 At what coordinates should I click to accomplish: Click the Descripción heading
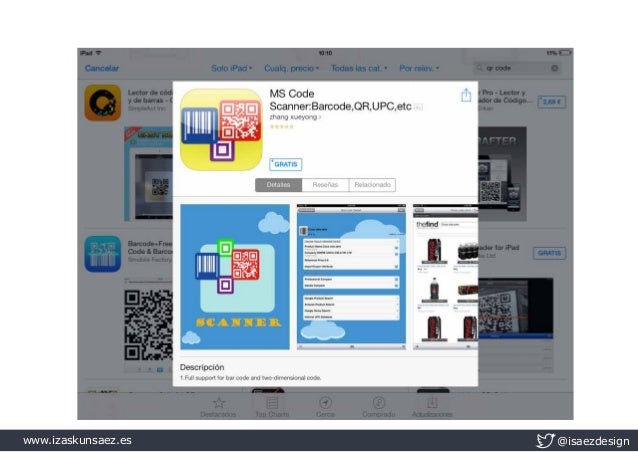202,367
